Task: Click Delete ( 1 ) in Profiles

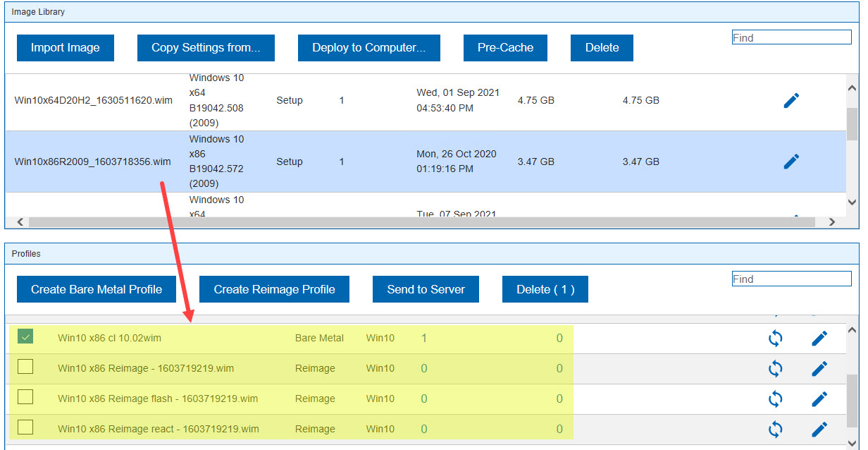Action: click(x=545, y=289)
